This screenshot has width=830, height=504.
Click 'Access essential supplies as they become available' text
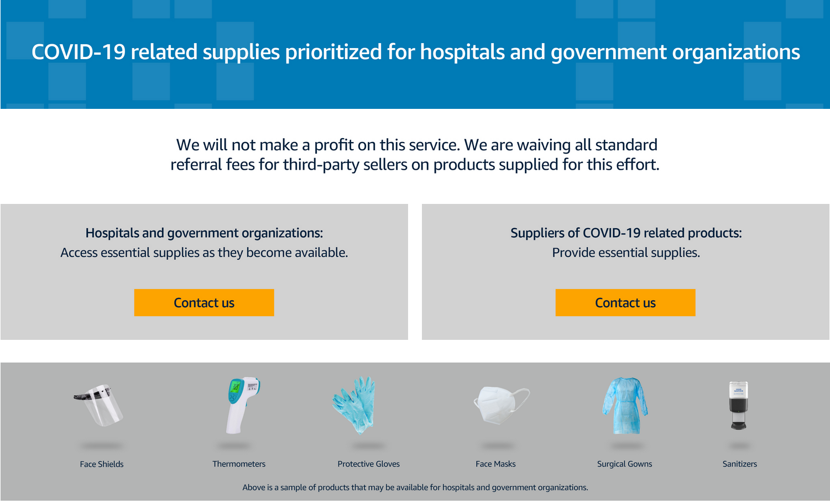[204, 253]
